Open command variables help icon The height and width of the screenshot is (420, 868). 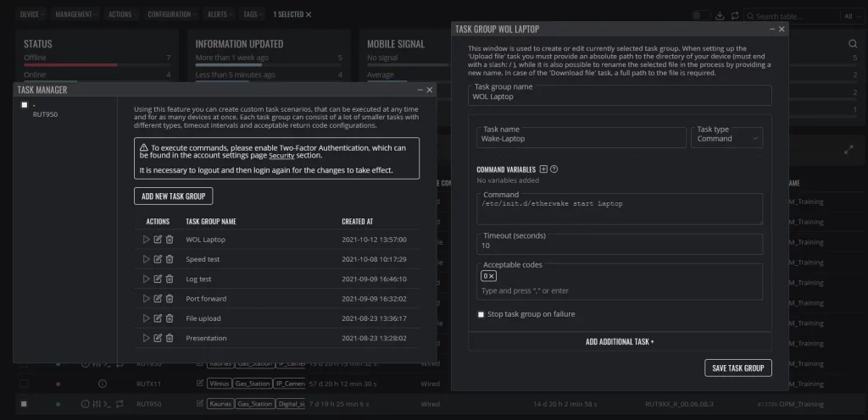(x=554, y=169)
